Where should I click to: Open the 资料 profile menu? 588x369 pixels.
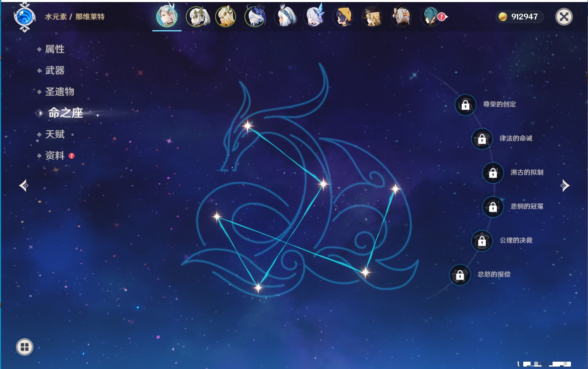(55, 156)
